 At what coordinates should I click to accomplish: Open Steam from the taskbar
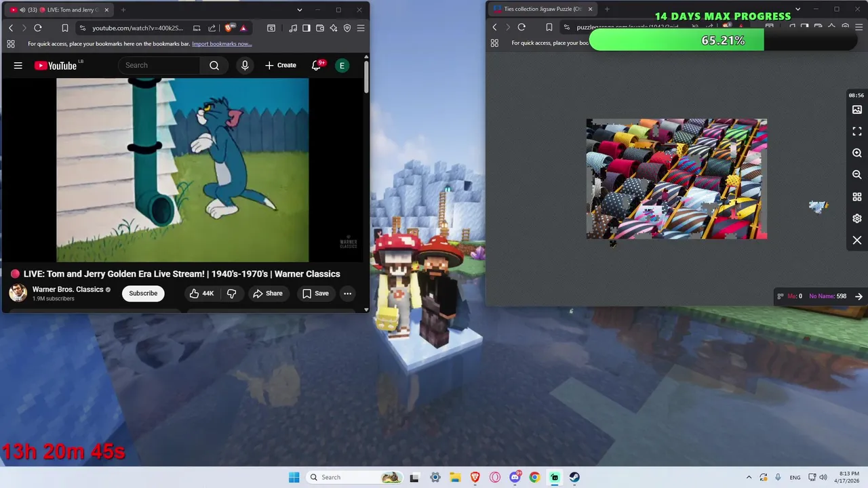tap(574, 477)
